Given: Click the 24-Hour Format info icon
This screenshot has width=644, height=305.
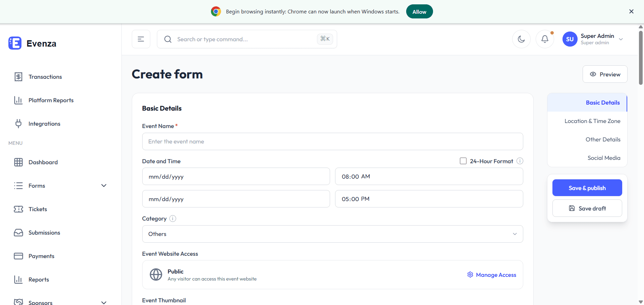Looking at the screenshot, I should [x=520, y=161].
